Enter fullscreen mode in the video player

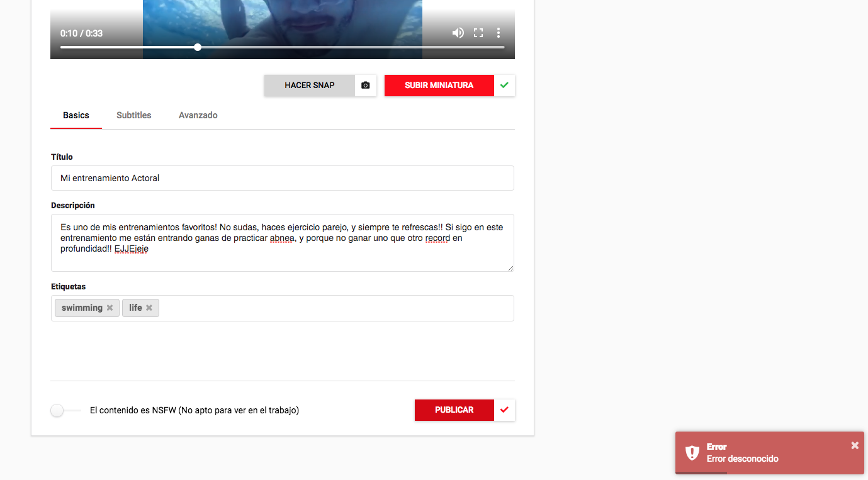[478, 33]
